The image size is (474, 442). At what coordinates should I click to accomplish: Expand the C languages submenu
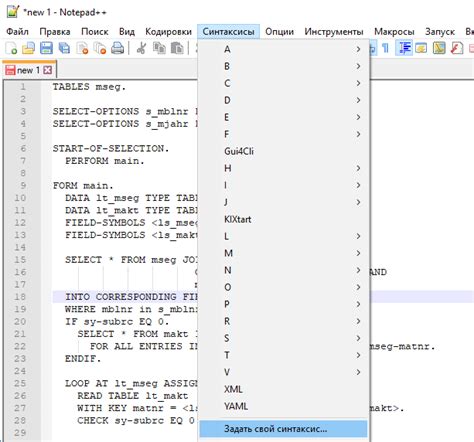pos(283,83)
